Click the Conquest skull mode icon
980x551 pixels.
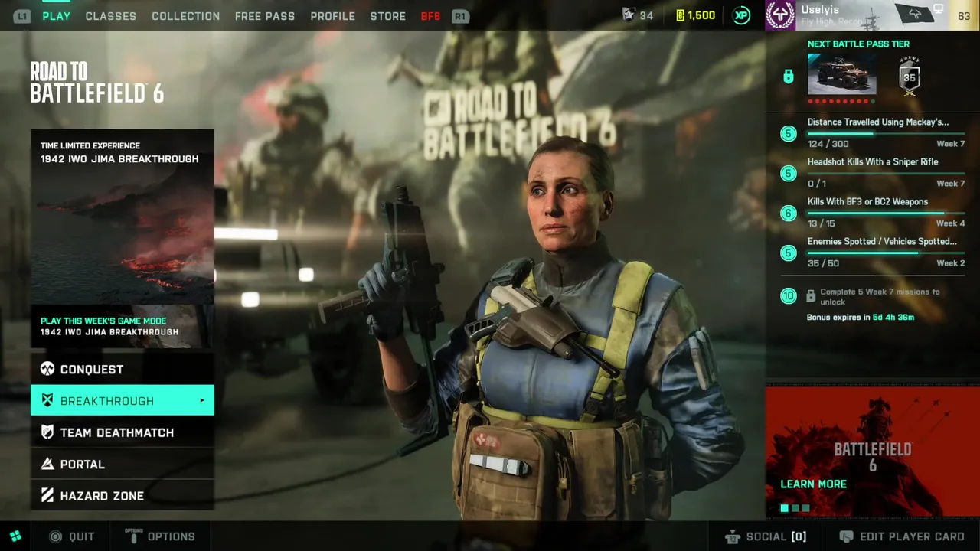47,370
